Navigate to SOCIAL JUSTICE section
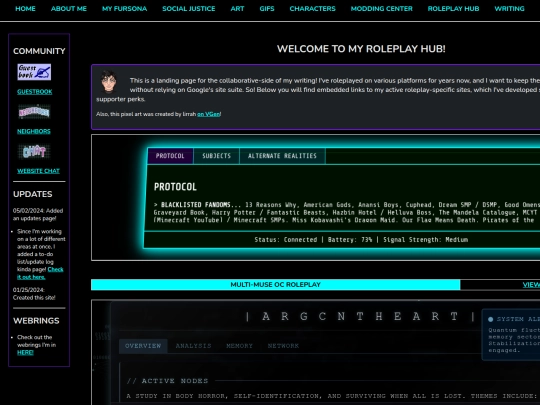The height and width of the screenshot is (405, 540). pos(189,9)
